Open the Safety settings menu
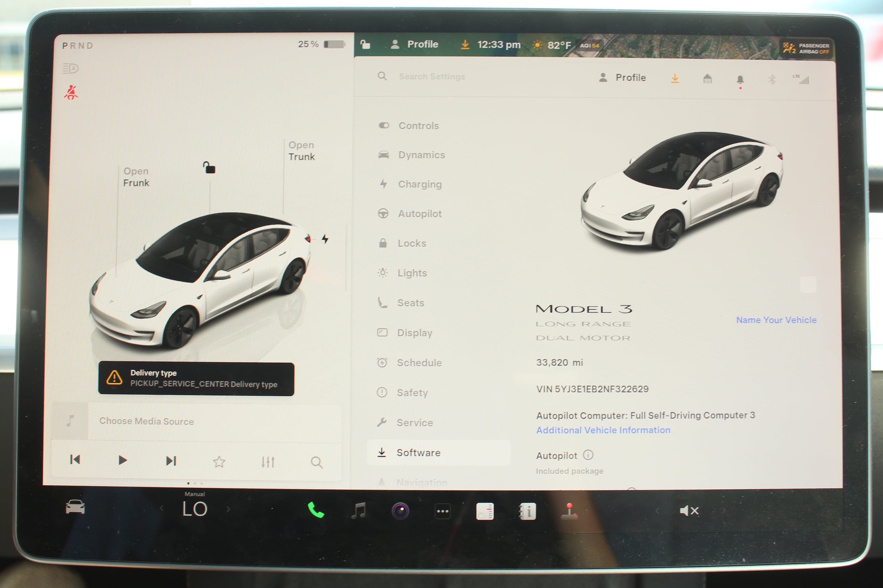This screenshot has height=588, width=883. point(402,392)
